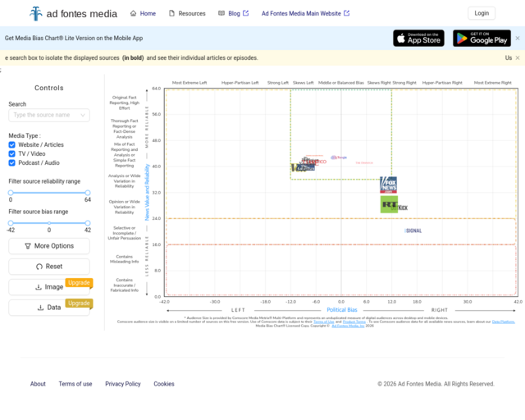Click the Login button
The image size is (525, 420).
pyautogui.click(x=482, y=13)
